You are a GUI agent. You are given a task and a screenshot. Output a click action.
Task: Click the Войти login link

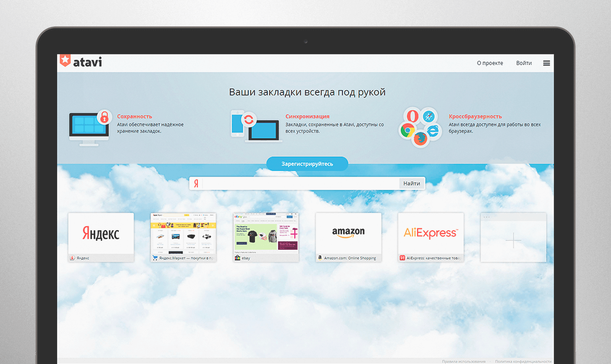524,63
